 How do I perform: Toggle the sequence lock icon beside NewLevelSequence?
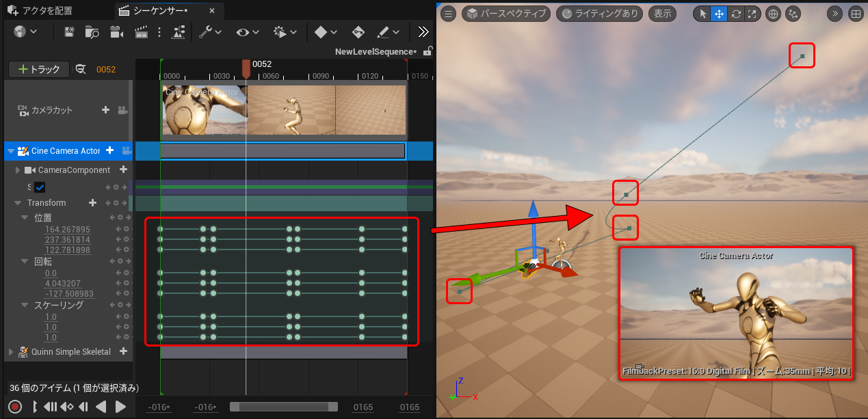pos(428,51)
